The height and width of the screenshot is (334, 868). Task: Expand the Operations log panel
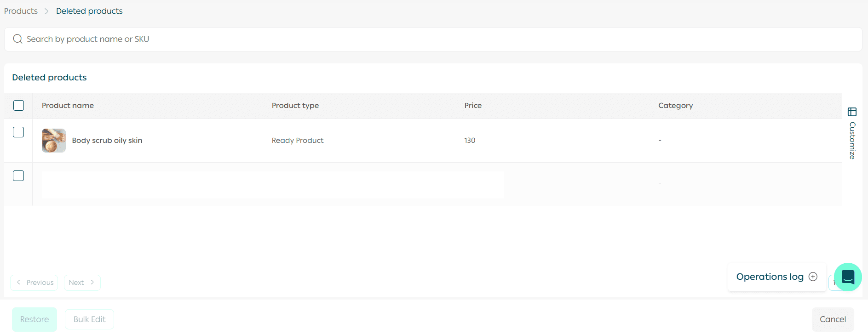point(770,277)
